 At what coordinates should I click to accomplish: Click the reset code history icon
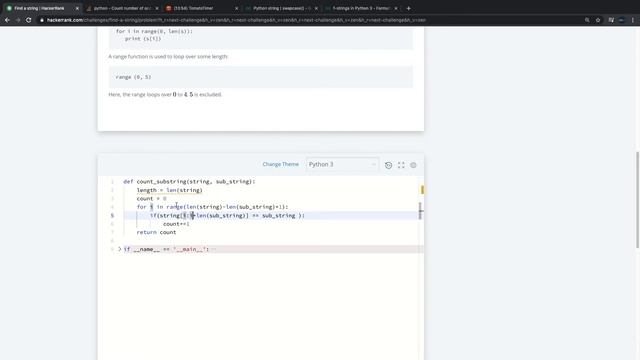pyautogui.click(x=389, y=165)
